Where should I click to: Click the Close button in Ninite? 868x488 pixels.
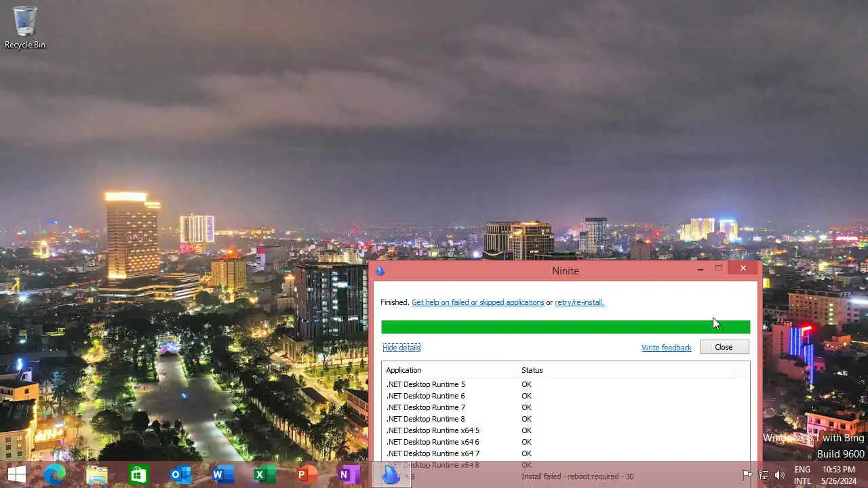[x=724, y=347]
